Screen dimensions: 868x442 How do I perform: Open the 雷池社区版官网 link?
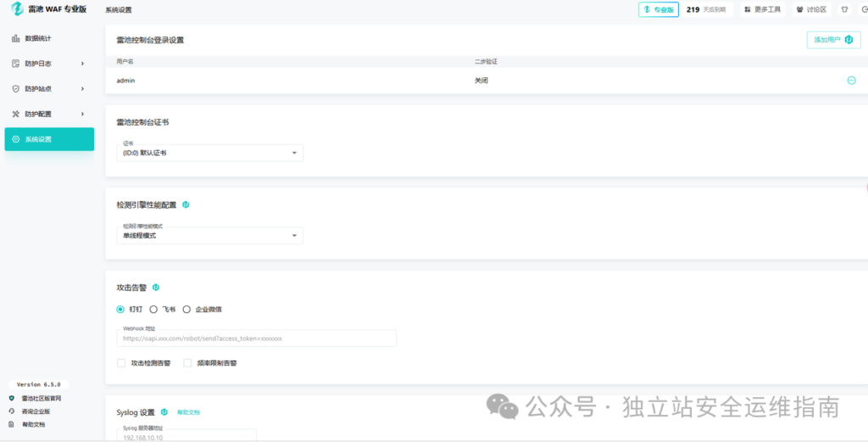(x=42, y=398)
